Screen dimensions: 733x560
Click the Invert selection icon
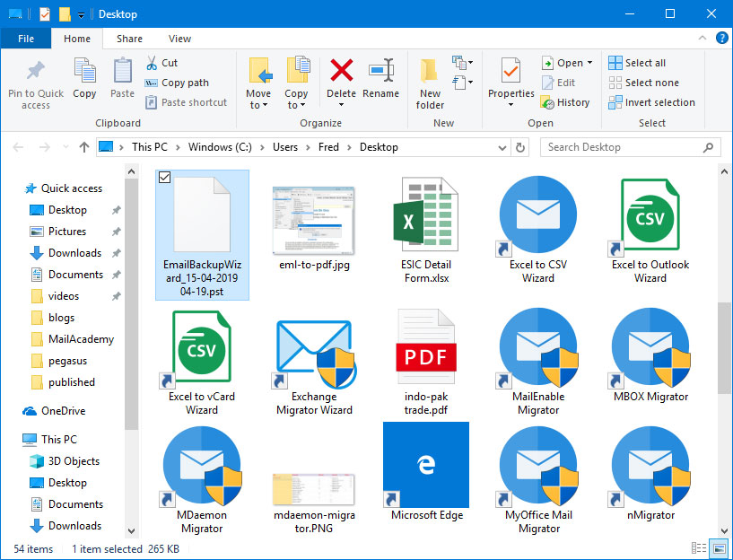point(615,102)
